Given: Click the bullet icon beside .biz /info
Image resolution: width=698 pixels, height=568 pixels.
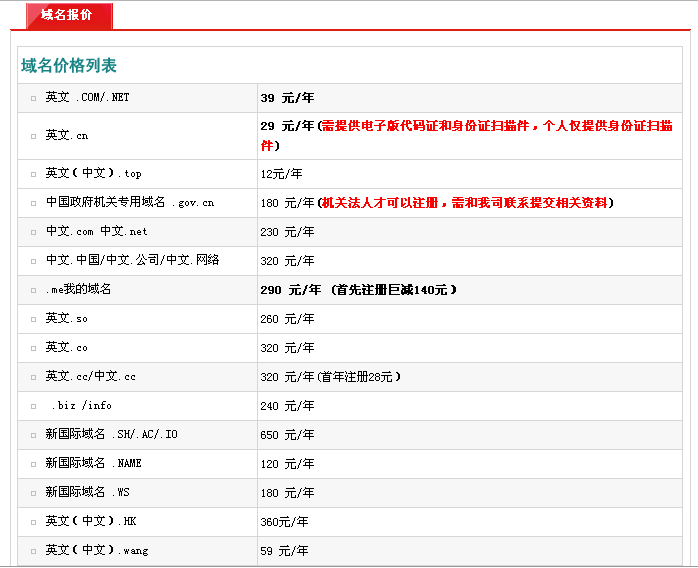Looking at the screenshot, I should (x=33, y=406).
